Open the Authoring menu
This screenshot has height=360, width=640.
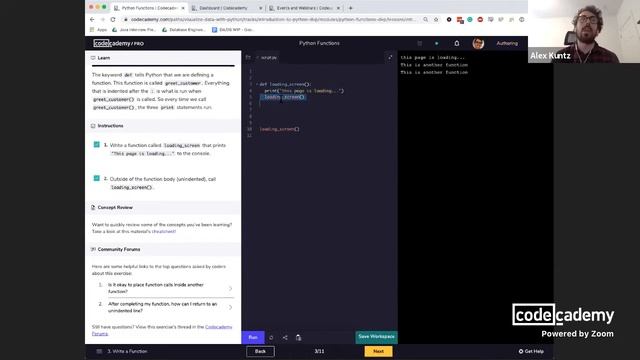[x=507, y=43]
